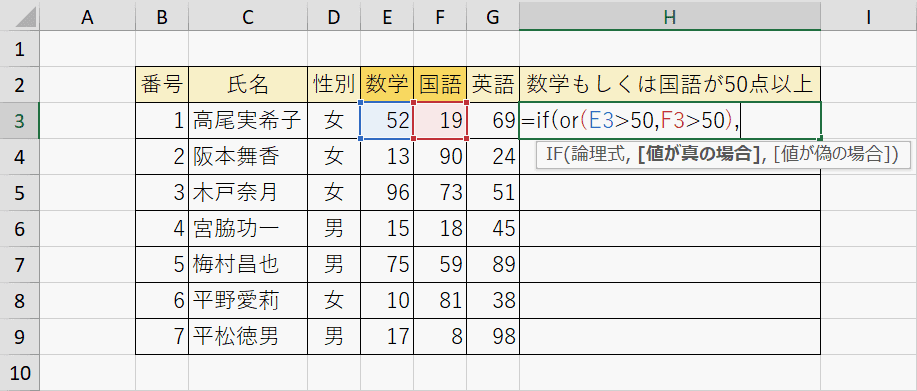This screenshot has height=391, width=917.
Task: Select row 7 header
Action: click(x=20, y=264)
